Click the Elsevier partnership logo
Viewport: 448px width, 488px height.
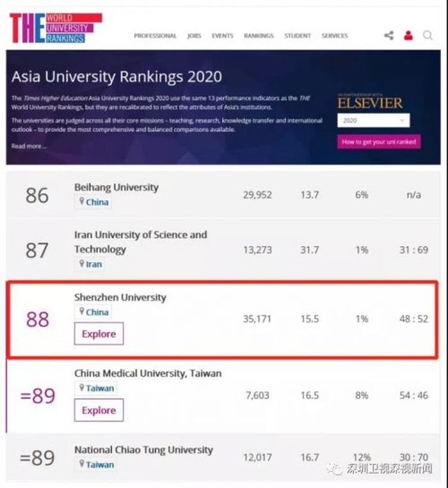tap(370, 101)
